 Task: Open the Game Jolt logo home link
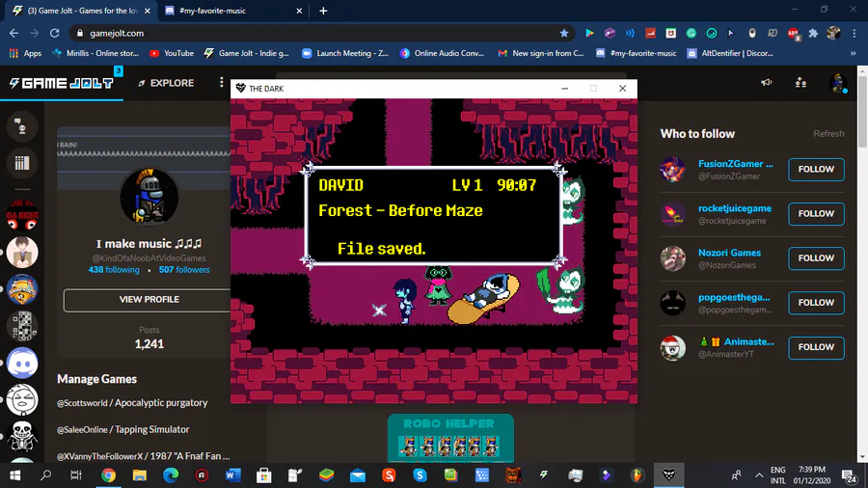(62, 83)
